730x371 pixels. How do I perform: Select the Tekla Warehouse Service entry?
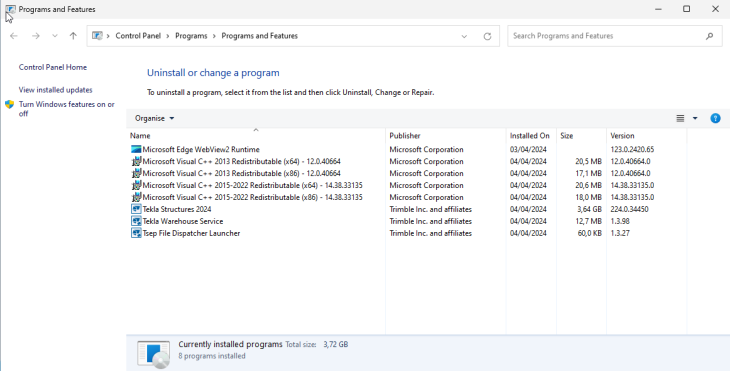point(406,221)
